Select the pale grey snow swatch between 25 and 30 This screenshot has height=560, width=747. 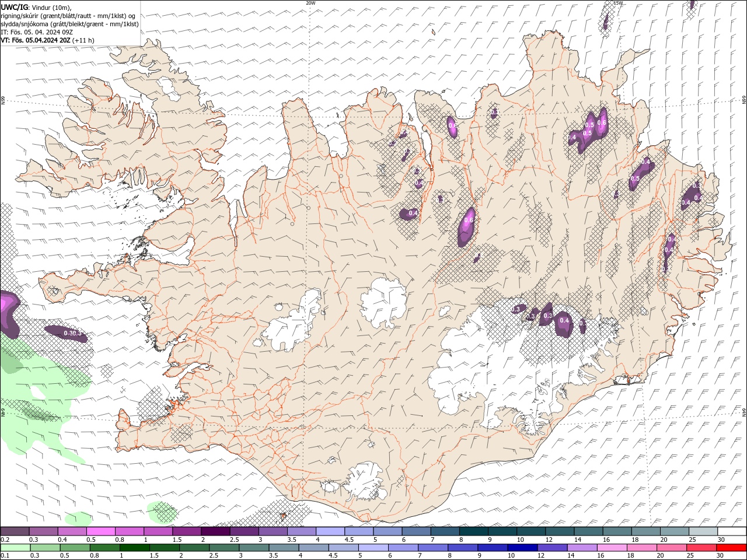[x=702, y=531]
